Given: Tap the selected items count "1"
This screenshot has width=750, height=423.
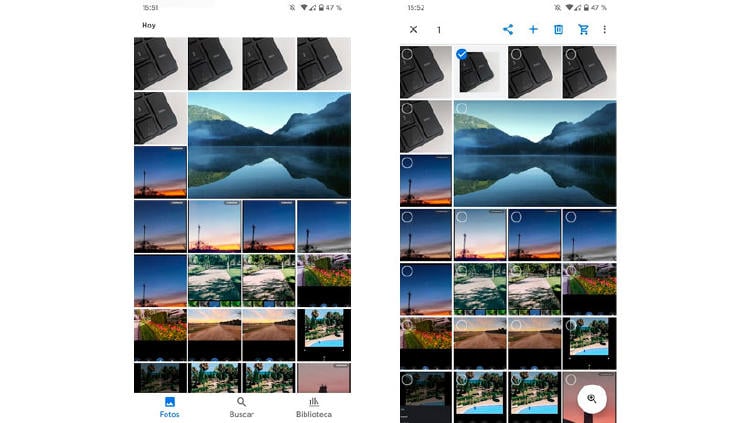Looking at the screenshot, I should click(438, 30).
